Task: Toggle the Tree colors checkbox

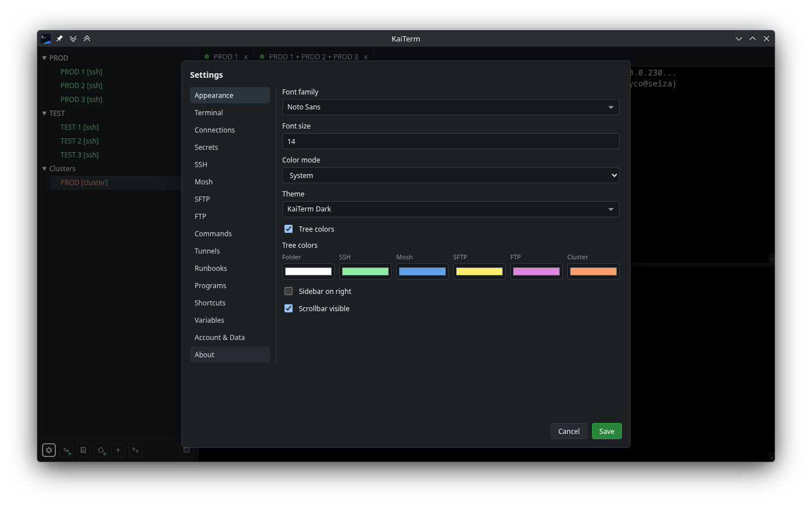Action: point(289,229)
